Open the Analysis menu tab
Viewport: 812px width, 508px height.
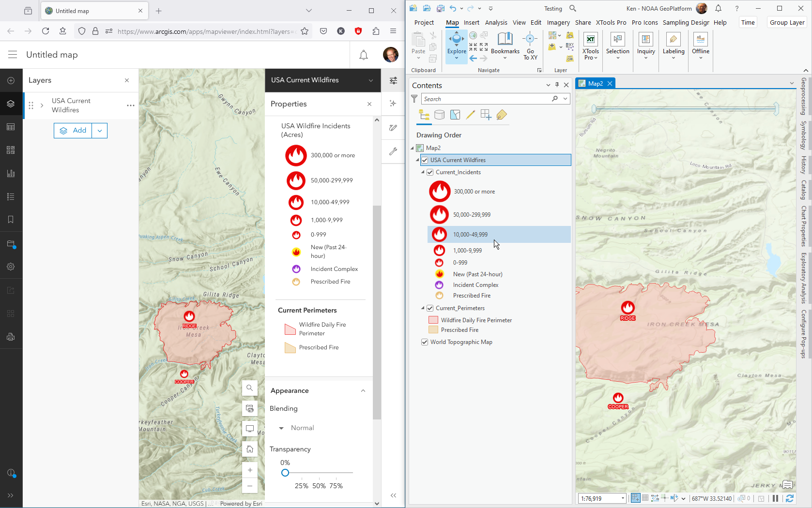496,22
